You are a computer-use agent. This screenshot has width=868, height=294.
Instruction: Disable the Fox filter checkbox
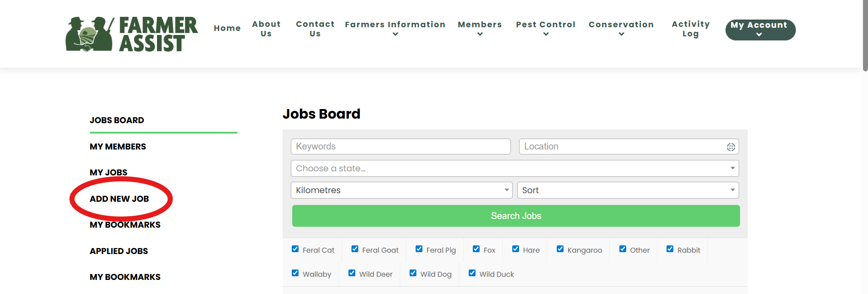pyautogui.click(x=476, y=249)
